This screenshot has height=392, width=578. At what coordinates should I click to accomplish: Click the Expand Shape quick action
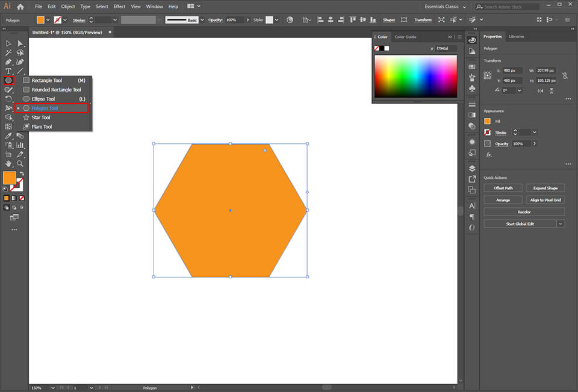545,187
